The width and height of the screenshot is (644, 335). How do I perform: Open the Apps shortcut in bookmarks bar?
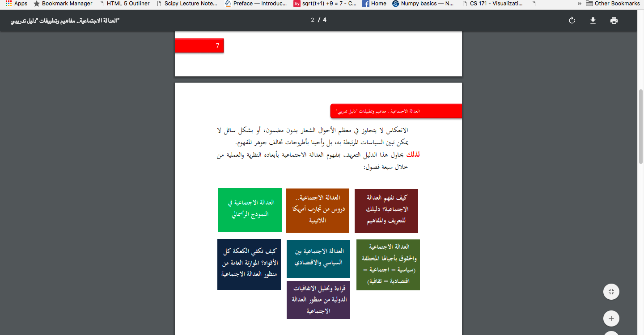[x=17, y=4]
